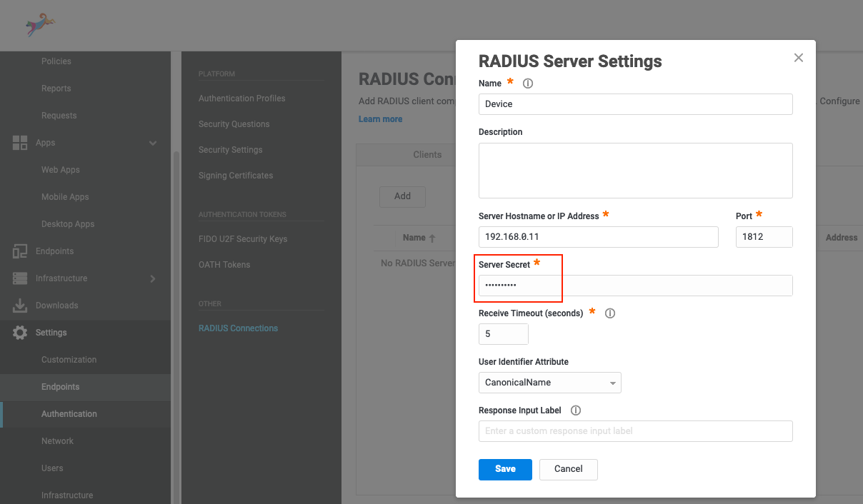
Task: Select Authentication in the settings menu
Action: pos(69,413)
